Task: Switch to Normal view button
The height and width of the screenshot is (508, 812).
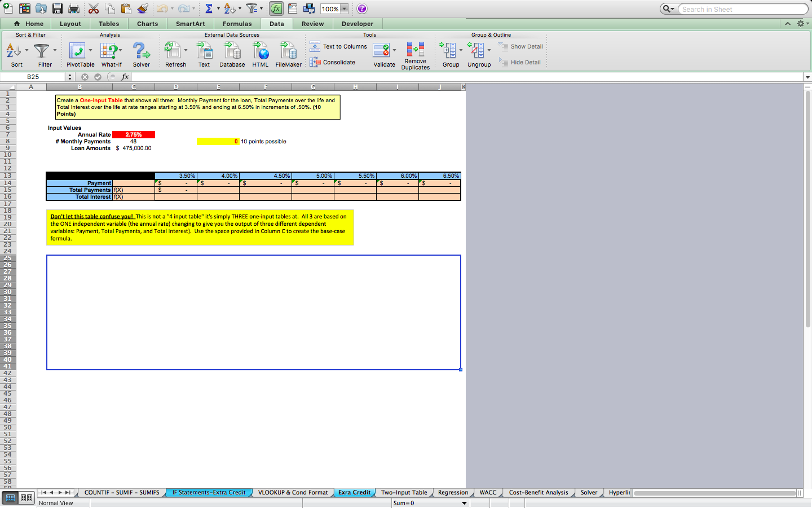Action: click(x=10, y=498)
